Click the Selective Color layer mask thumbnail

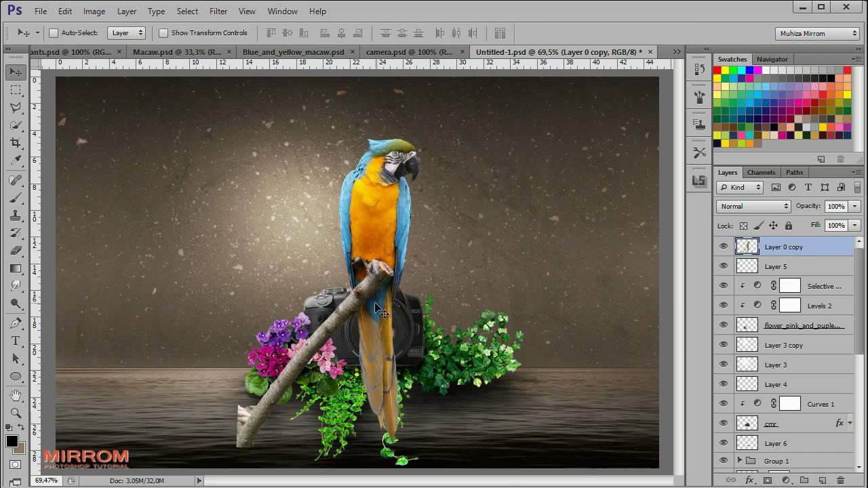(789, 286)
